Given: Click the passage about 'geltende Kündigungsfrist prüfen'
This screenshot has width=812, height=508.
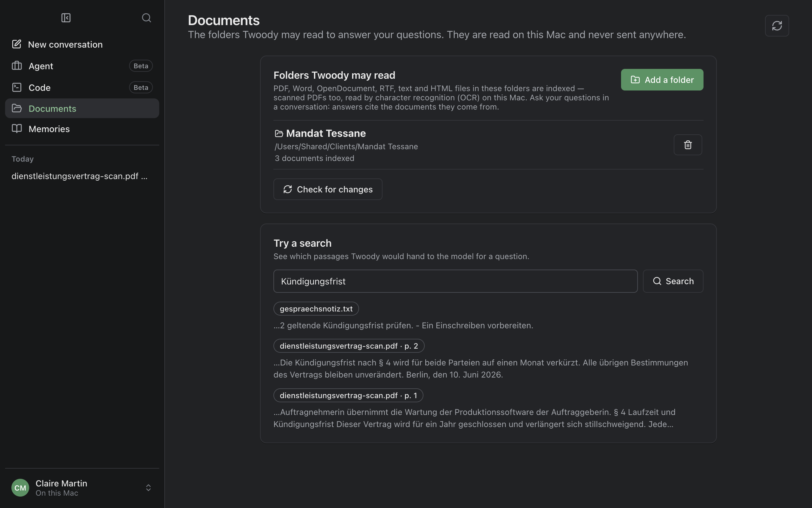Looking at the screenshot, I should tap(403, 325).
